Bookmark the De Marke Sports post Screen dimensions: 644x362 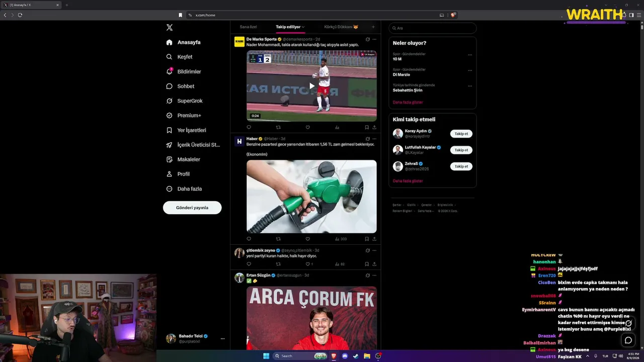367,128
